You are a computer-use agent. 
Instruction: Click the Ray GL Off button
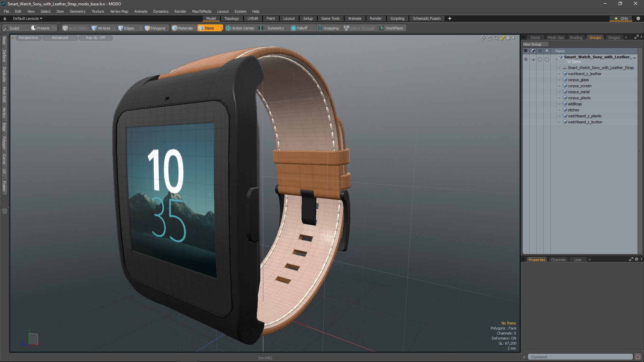95,38
